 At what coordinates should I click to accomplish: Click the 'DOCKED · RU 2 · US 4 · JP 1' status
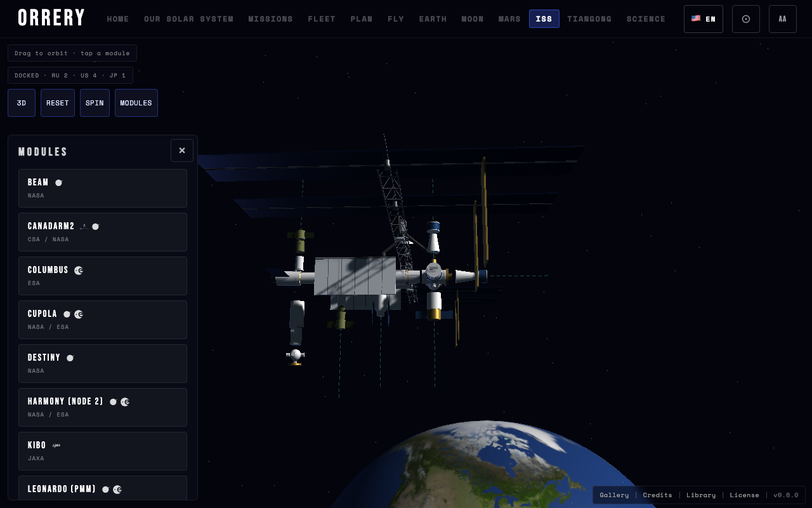point(70,76)
